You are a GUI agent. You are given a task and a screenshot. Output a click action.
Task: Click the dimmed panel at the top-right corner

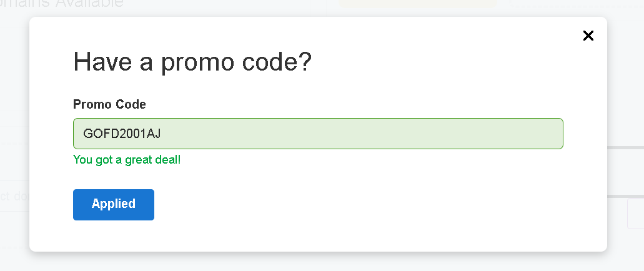click(575, 4)
